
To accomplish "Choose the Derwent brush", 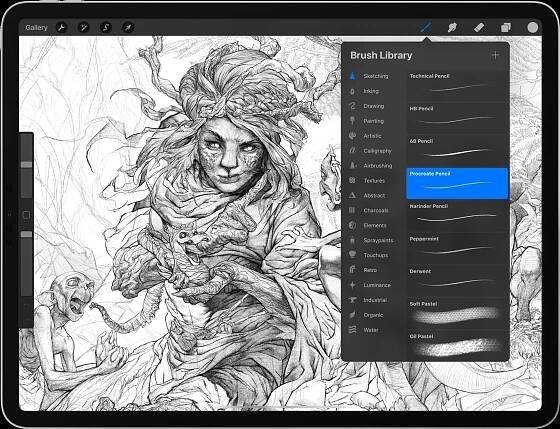I will tap(457, 281).
